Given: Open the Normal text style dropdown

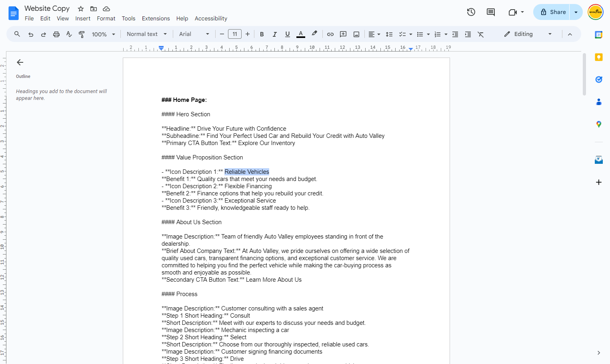Looking at the screenshot, I should tap(147, 34).
